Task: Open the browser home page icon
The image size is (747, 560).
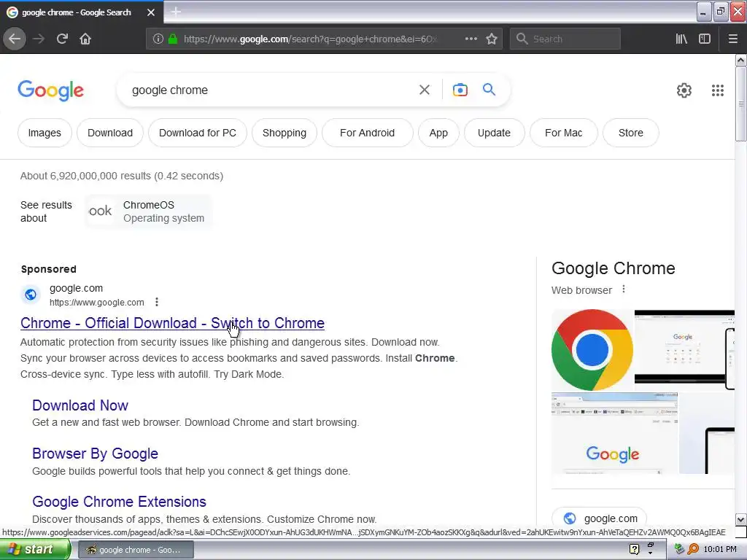Action: coord(85,39)
